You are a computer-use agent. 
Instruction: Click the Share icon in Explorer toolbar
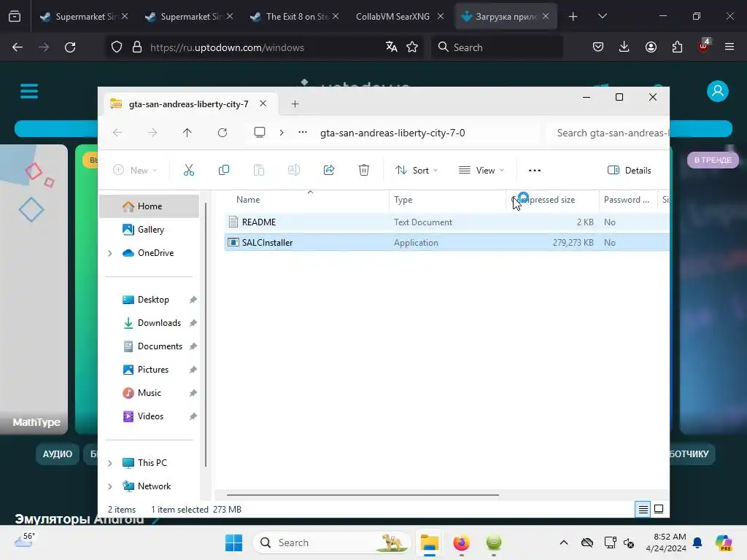(x=329, y=170)
